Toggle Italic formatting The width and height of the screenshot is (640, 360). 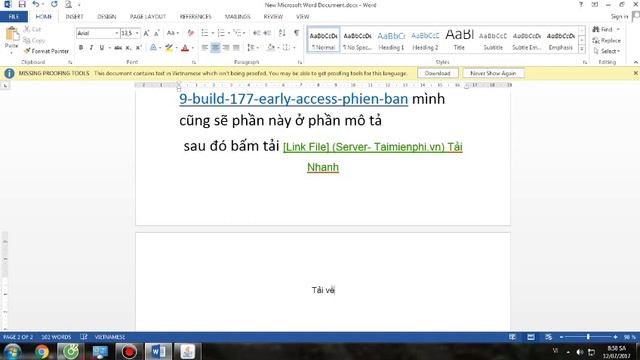(x=91, y=48)
